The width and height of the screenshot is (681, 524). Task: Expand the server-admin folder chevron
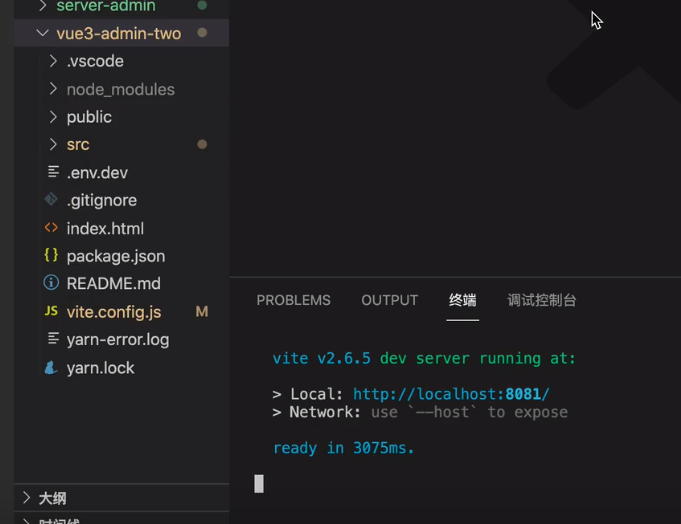[x=43, y=6]
